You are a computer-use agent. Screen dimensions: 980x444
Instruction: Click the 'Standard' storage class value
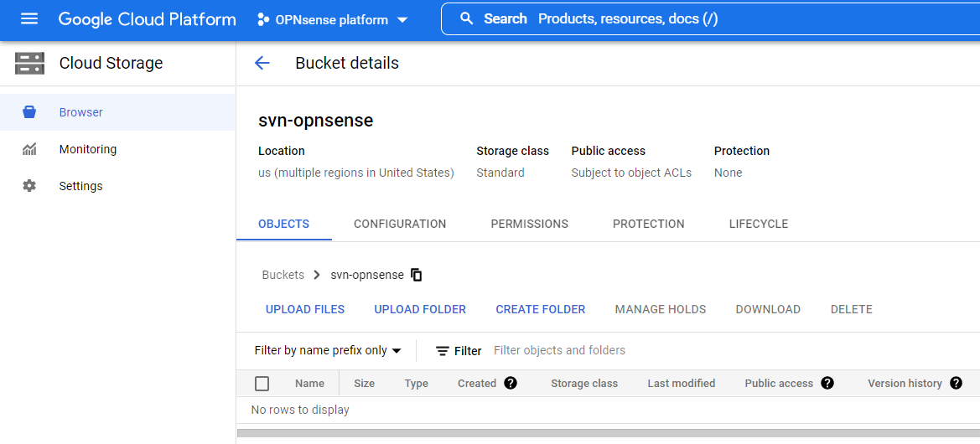click(x=500, y=173)
